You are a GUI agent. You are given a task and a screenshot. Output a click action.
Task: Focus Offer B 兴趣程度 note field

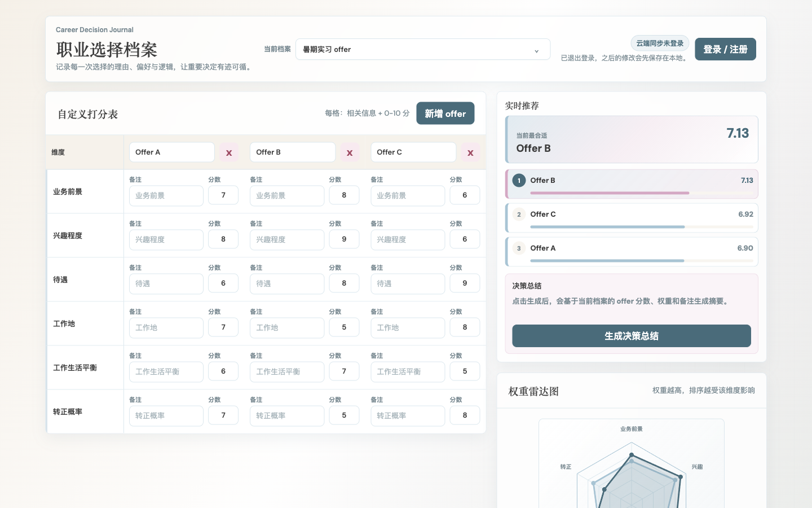click(x=287, y=240)
